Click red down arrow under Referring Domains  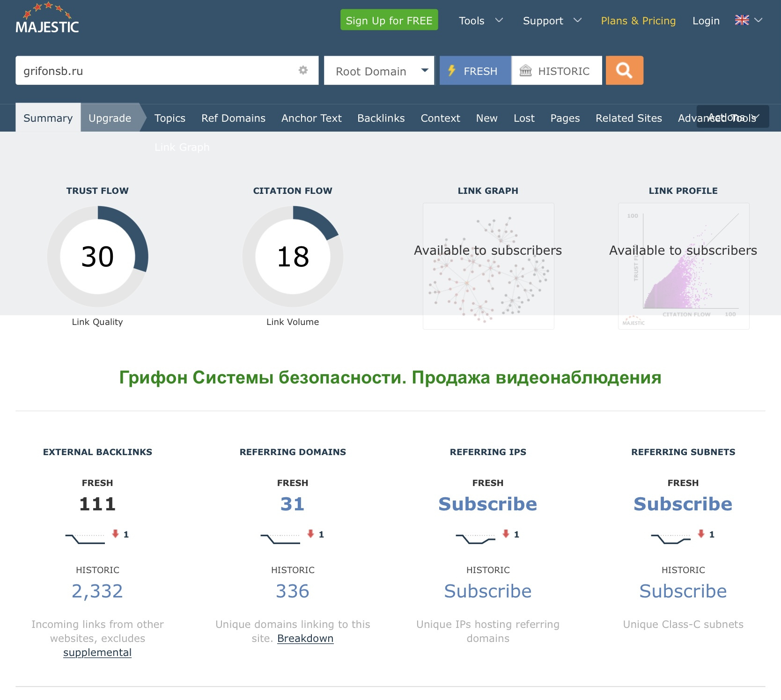point(310,533)
